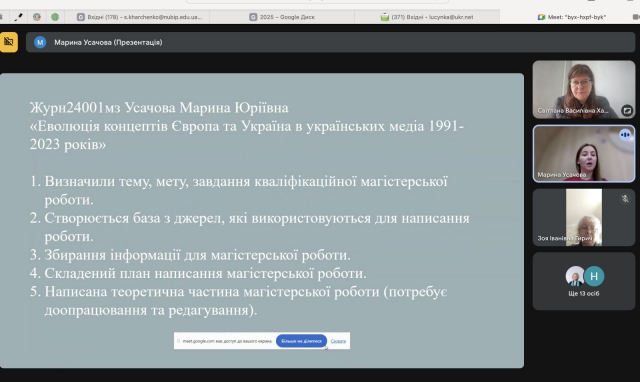
Task: Click the picture-in-picture icon on Світлана's tile
Action: tap(627, 110)
